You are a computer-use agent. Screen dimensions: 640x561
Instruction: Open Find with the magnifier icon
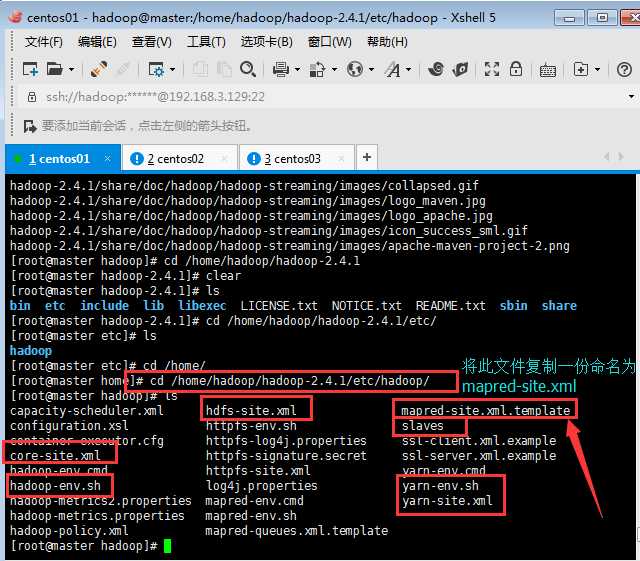tap(248, 69)
